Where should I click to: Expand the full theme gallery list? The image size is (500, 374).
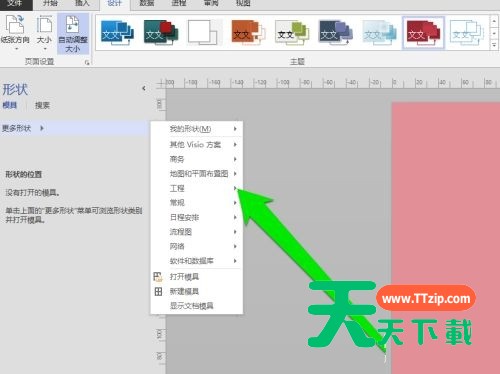(494, 44)
